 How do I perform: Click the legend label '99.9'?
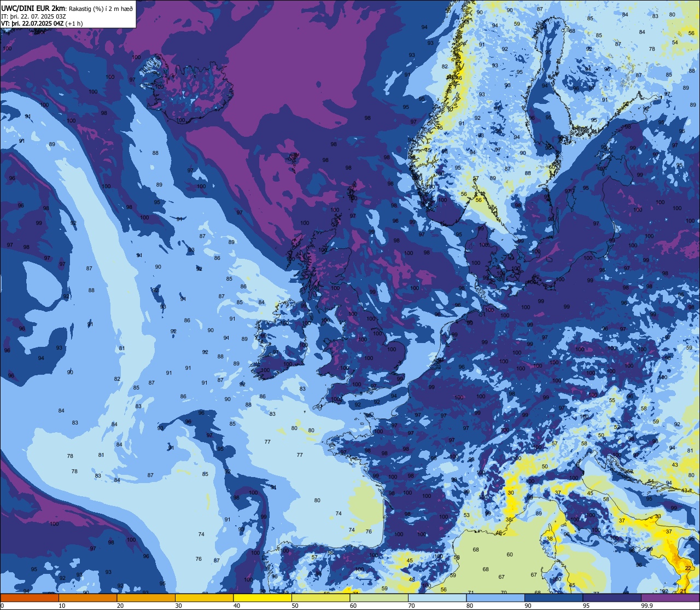pyautogui.click(x=647, y=606)
